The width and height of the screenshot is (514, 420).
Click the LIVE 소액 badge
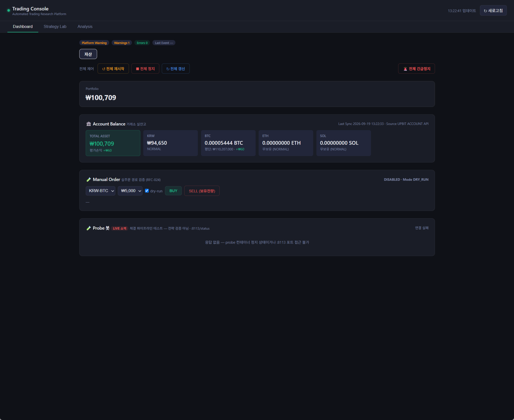click(x=120, y=228)
